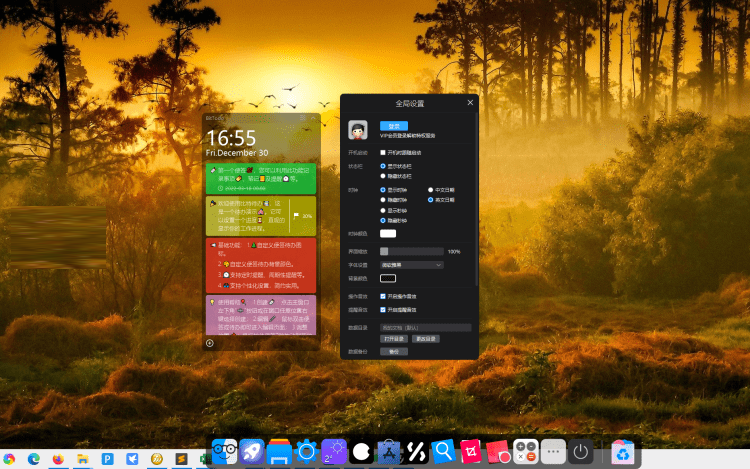Click the white 时钟颜色 clock color swatch

[388, 233]
